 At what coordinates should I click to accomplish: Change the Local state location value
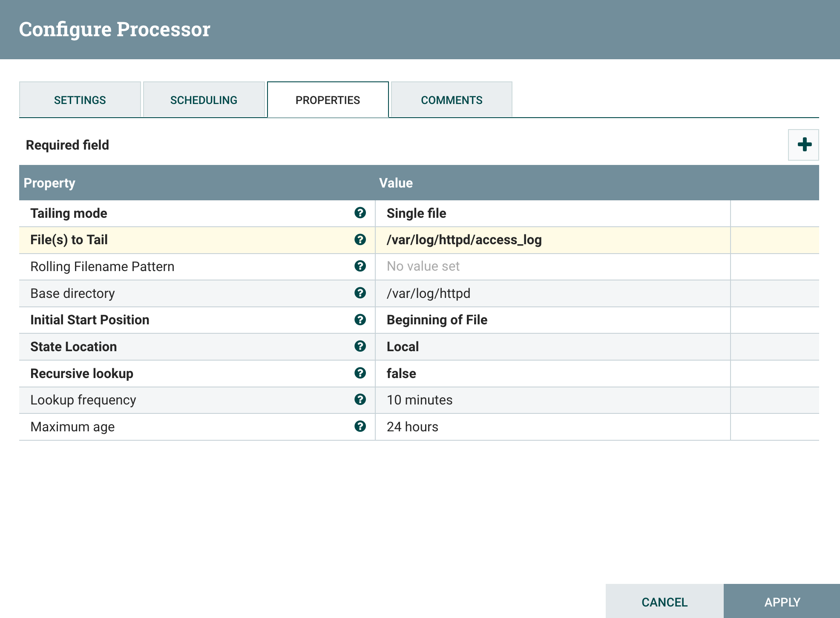click(552, 347)
